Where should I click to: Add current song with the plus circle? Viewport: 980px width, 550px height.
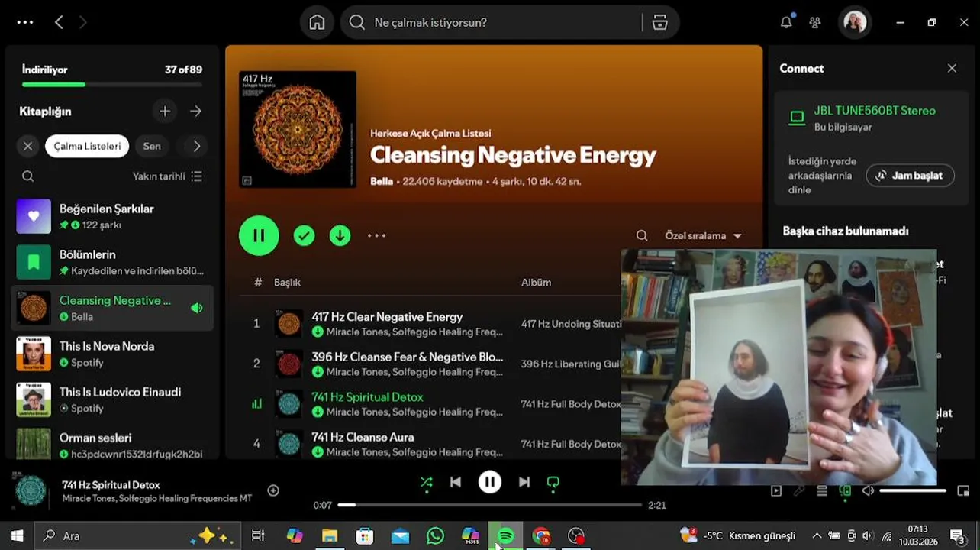(x=273, y=490)
